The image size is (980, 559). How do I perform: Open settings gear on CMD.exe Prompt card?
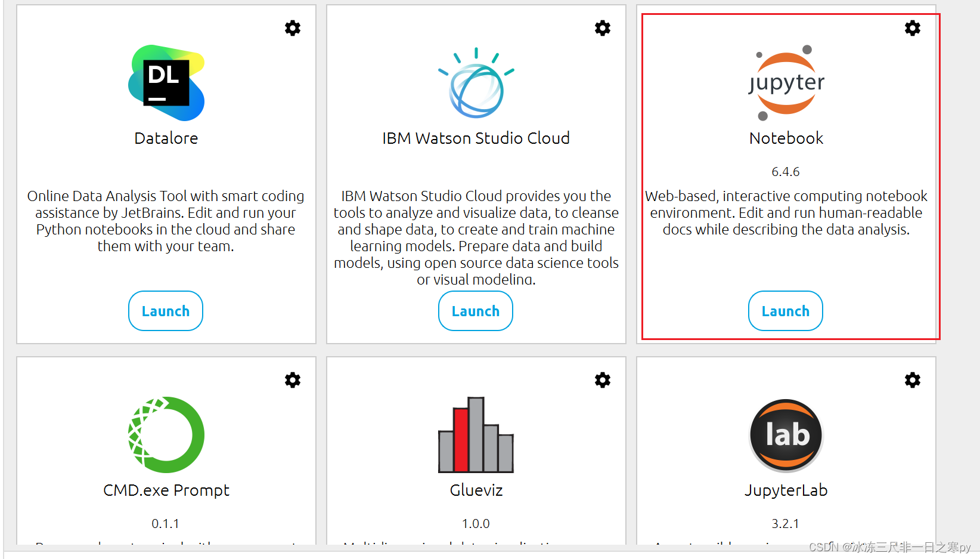pos(293,380)
